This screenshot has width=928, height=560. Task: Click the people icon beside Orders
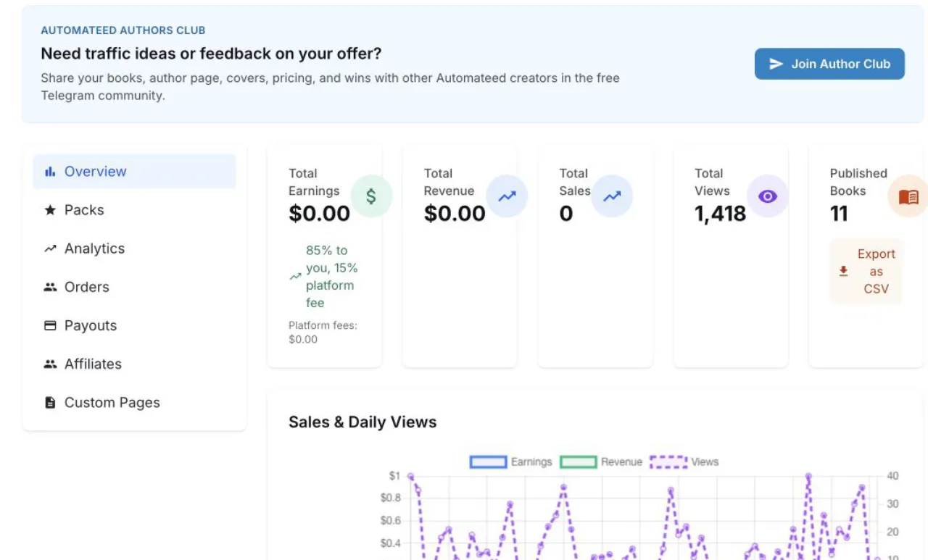pos(50,287)
